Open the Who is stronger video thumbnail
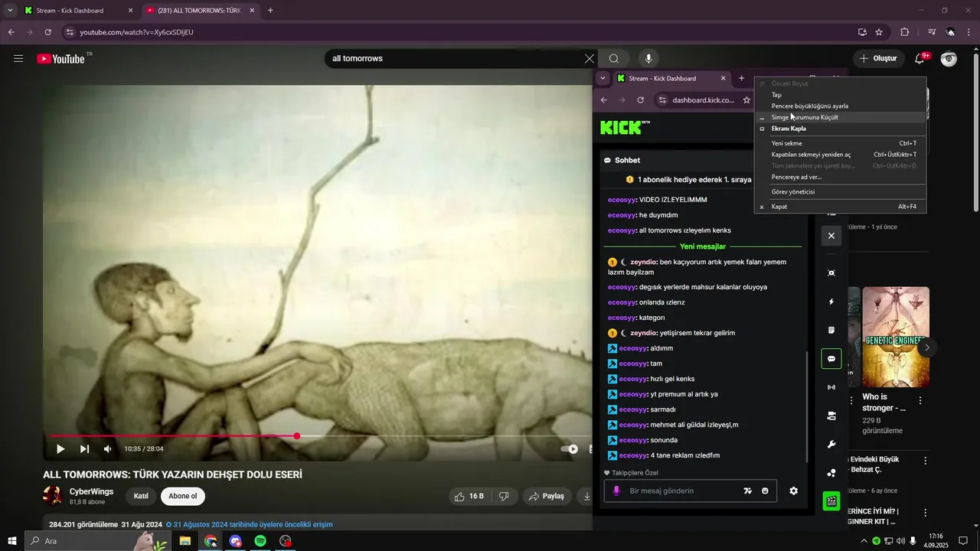Screen dimensions: 980x551 896,337
